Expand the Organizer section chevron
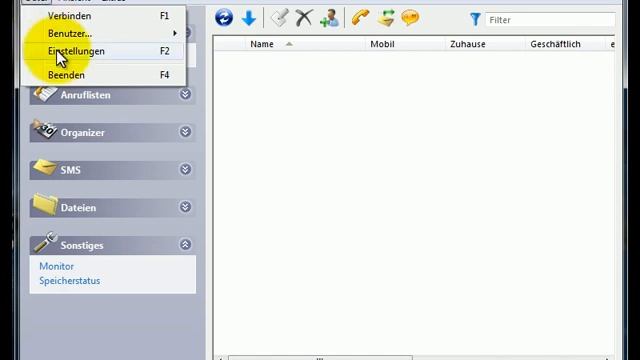This screenshot has width=640, height=360. (x=185, y=132)
